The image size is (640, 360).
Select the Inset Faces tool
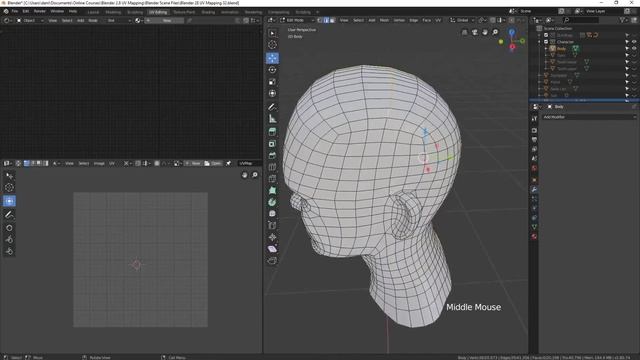(x=272, y=144)
